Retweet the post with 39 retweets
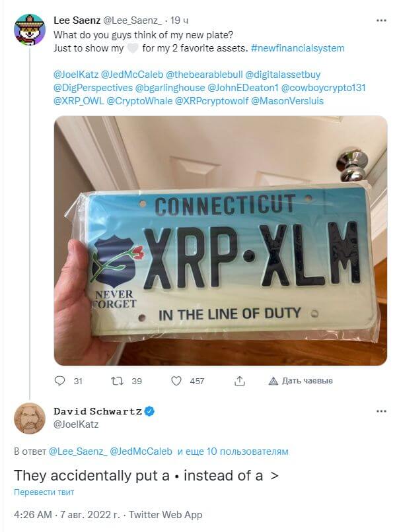 tap(117, 381)
